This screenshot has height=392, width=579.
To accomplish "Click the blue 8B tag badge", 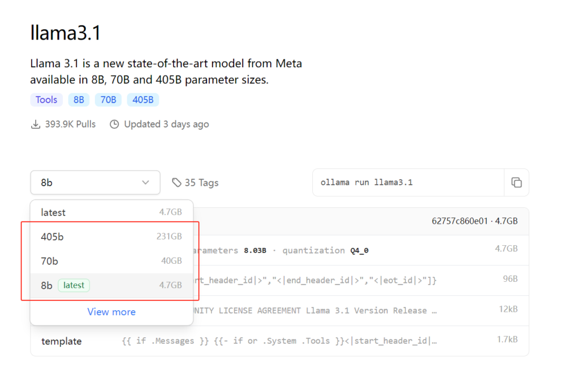I will pyautogui.click(x=79, y=100).
